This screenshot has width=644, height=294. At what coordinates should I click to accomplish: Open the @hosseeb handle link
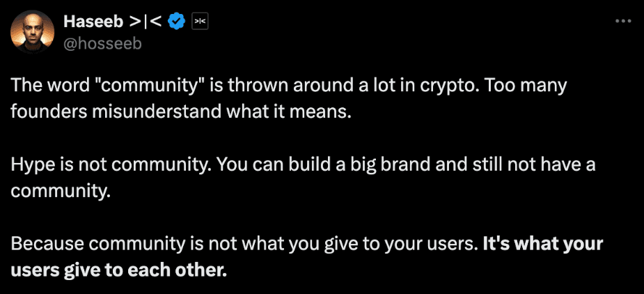click(x=102, y=43)
